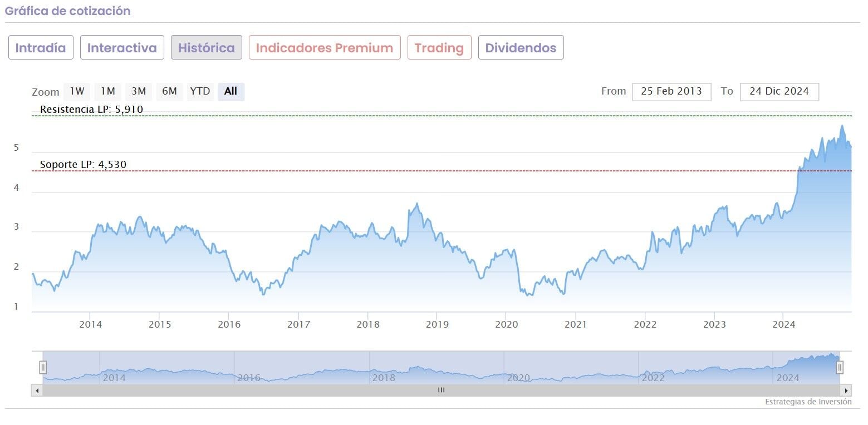Select YTD zoom range
Image resolution: width=868 pixels, height=425 pixels.
click(200, 91)
